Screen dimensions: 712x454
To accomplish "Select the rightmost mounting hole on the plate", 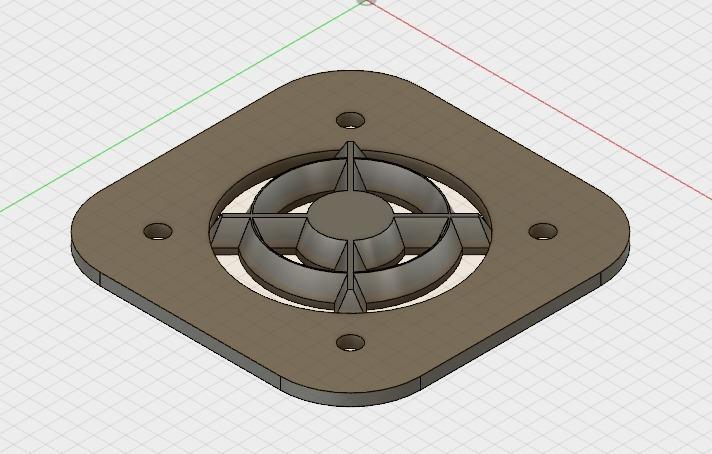I will pos(543,232).
